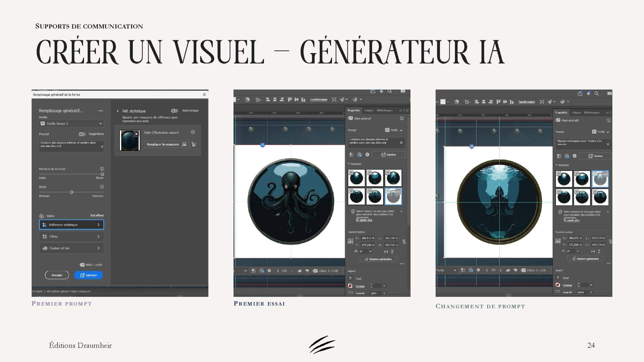
Task: Expand the Référence stylistique row
Action: (x=71, y=225)
